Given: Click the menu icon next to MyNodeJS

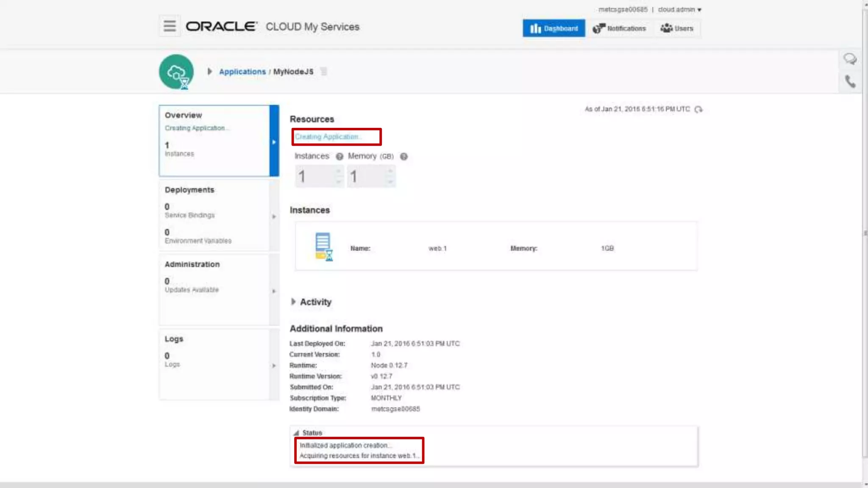Looking at the screenshot, I should (x=324, y=72).
